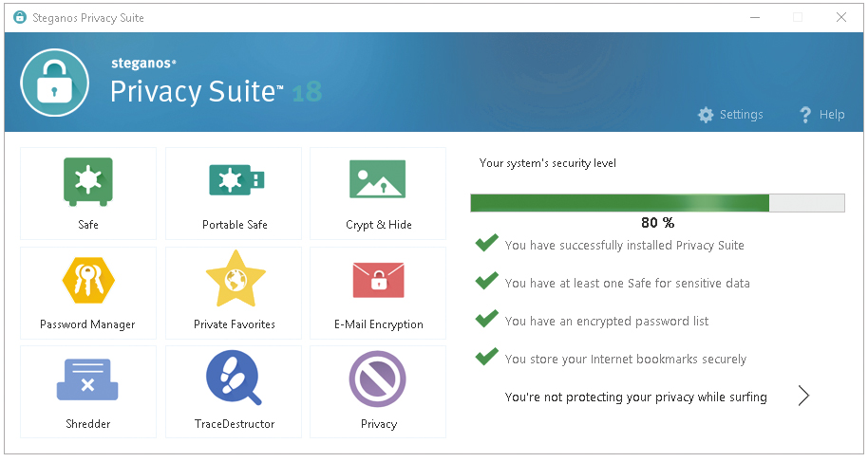
Task: Minimize the Steganos window
Action: click(x=755, y=17)
